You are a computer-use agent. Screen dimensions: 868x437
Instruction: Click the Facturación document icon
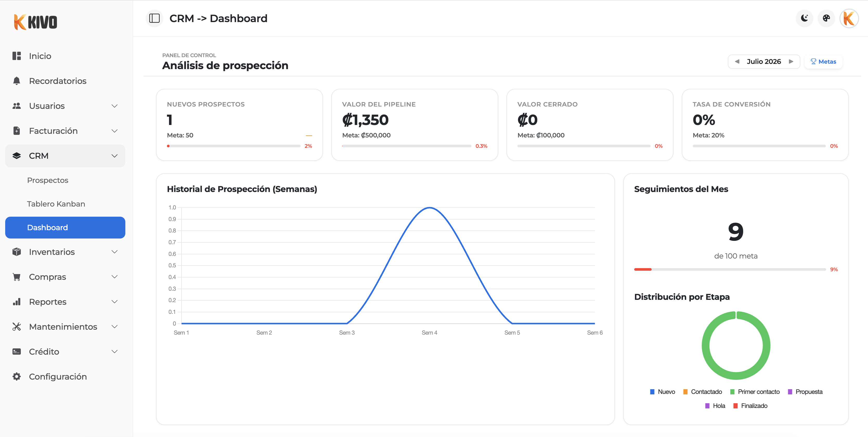coord(16,131)
